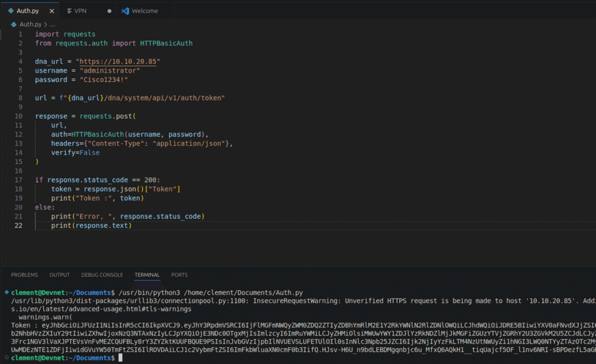Expand the breadcrumb ellipsis after Auth.py
Image resolution: width=596 pixels, height=364 pixels.
[x=51, y=24]
